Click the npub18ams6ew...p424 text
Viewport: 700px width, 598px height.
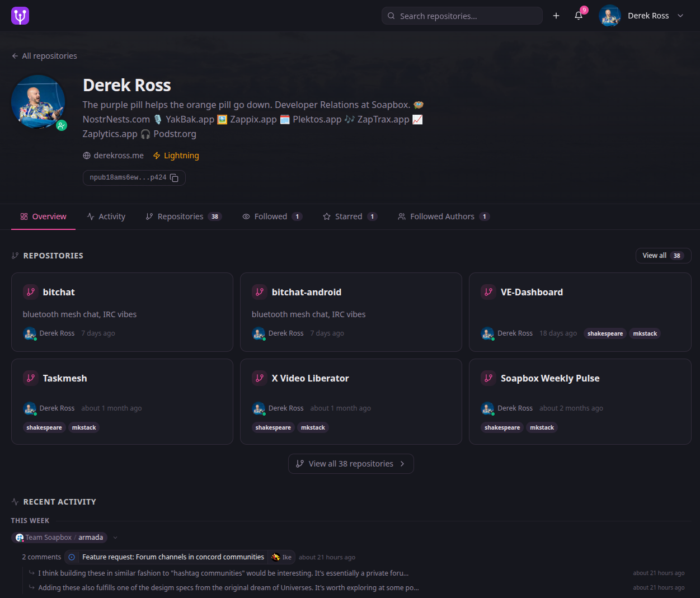[x=128, y=178]
